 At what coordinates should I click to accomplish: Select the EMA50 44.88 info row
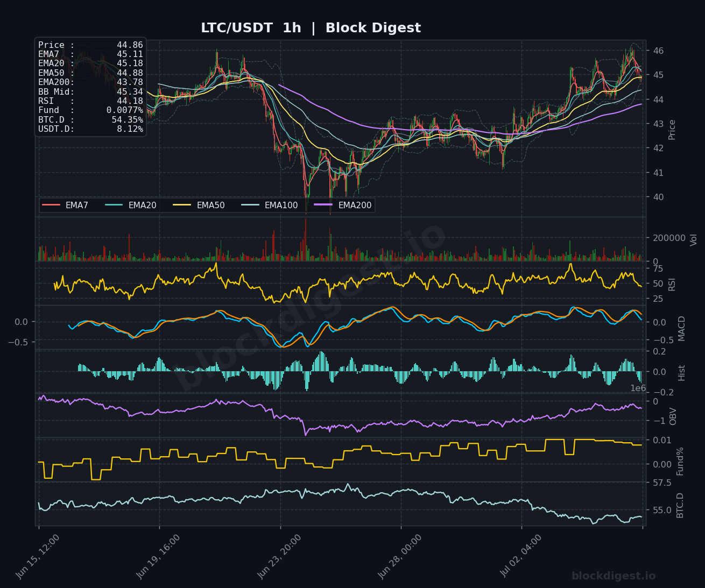point(90,73)
